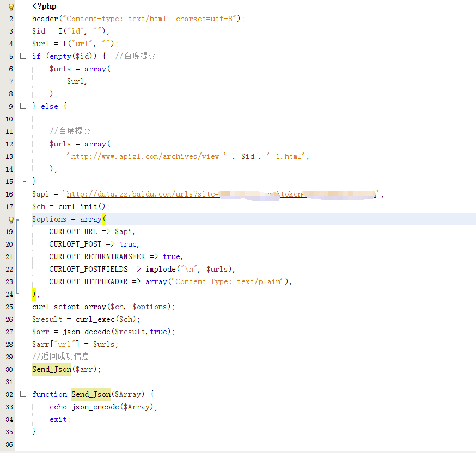The image size is (476, 453).
Task: Click the lightbulb icon beside the <?php line
Action: tap(11, 7)
